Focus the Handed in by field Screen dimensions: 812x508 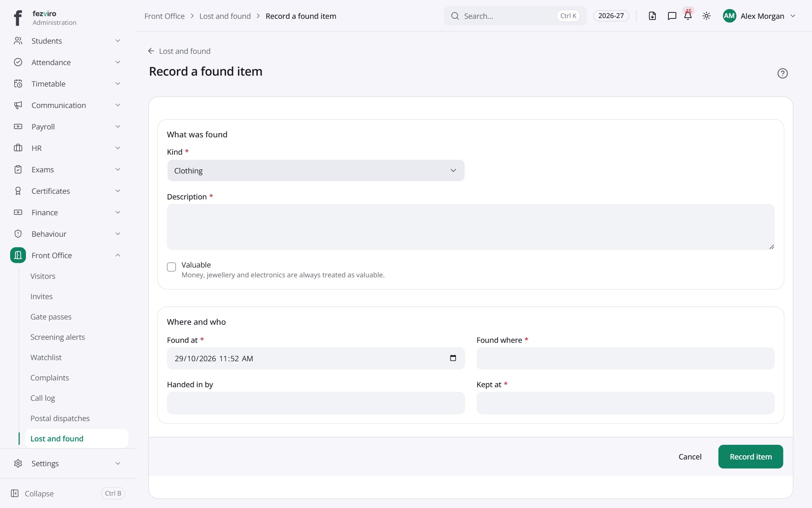316,403
